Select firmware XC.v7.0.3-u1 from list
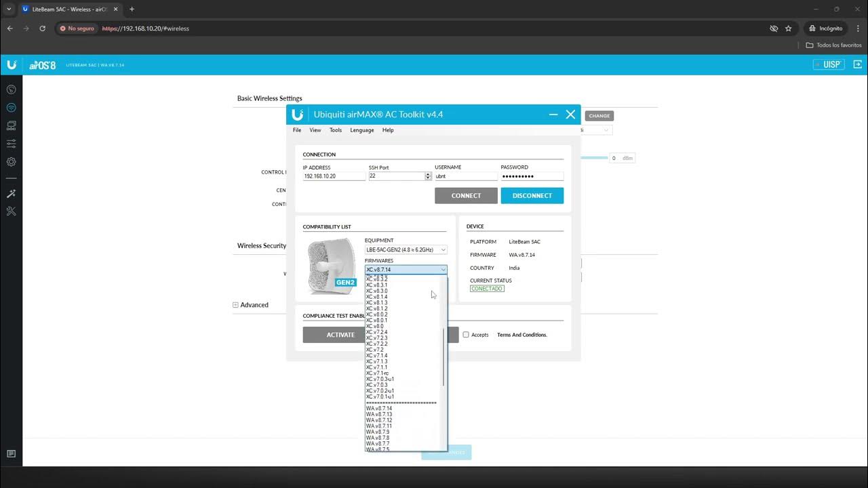 [380, 379]
